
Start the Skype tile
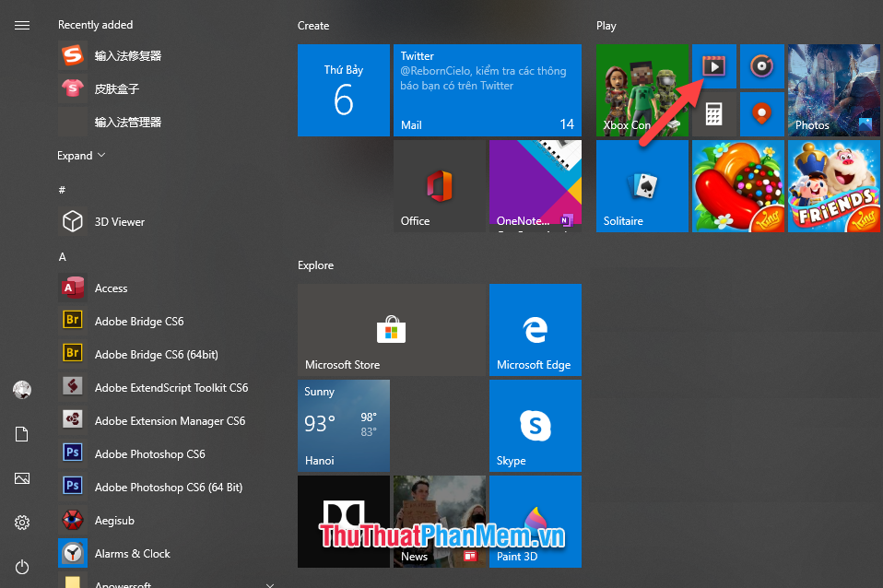click(x=536, y=425)
